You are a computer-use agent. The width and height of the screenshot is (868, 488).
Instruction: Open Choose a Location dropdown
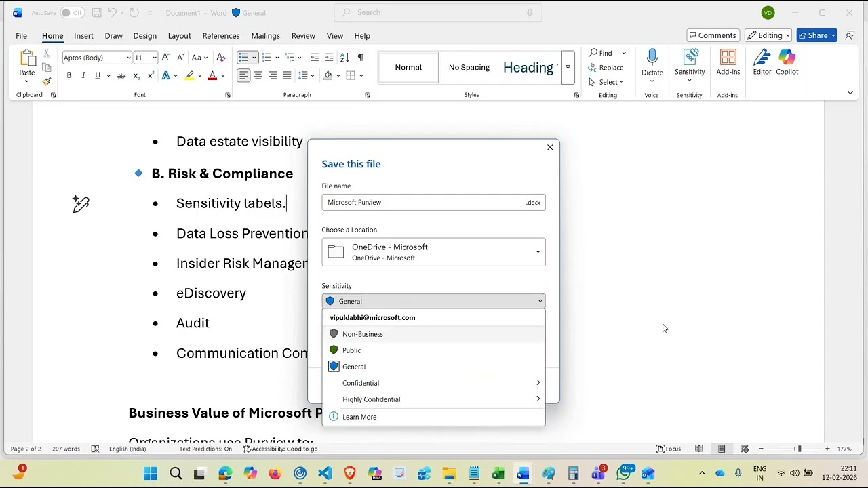(x=433, y=252)
